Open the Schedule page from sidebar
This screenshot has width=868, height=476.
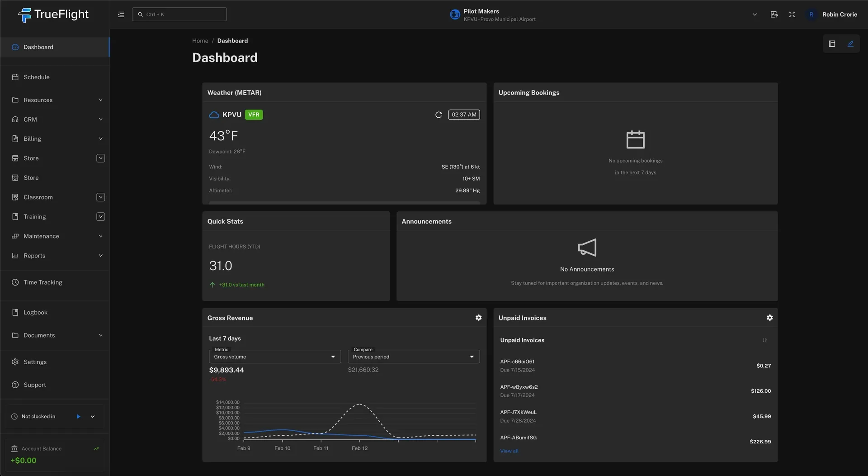37,77
